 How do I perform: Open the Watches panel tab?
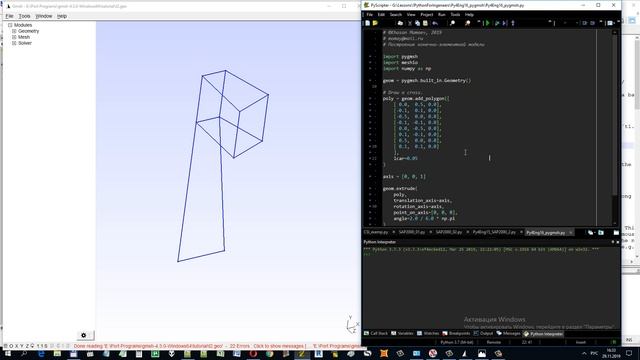coord(428,333)
